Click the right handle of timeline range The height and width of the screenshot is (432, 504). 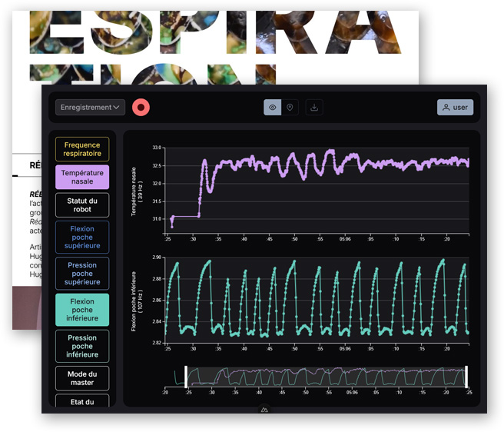coord(466,376)
